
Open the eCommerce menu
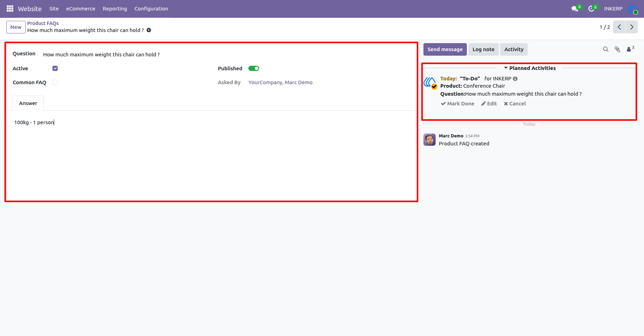click(81, 9)
